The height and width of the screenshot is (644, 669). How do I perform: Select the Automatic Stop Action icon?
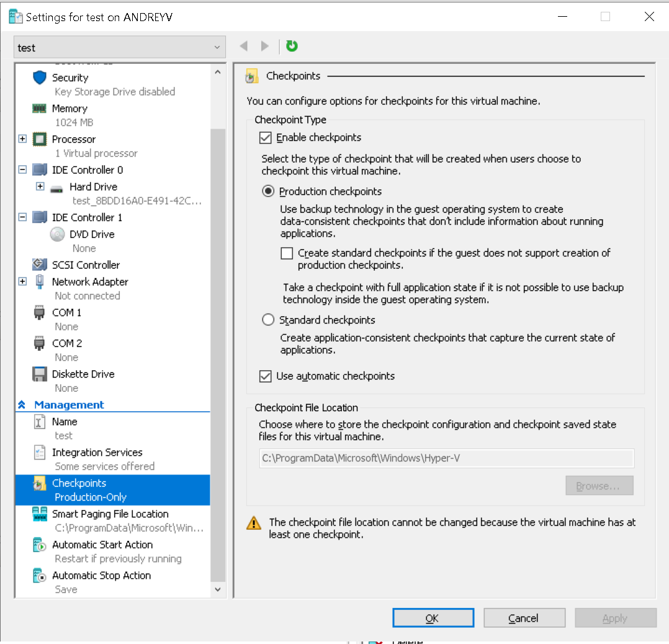[39, 576]
